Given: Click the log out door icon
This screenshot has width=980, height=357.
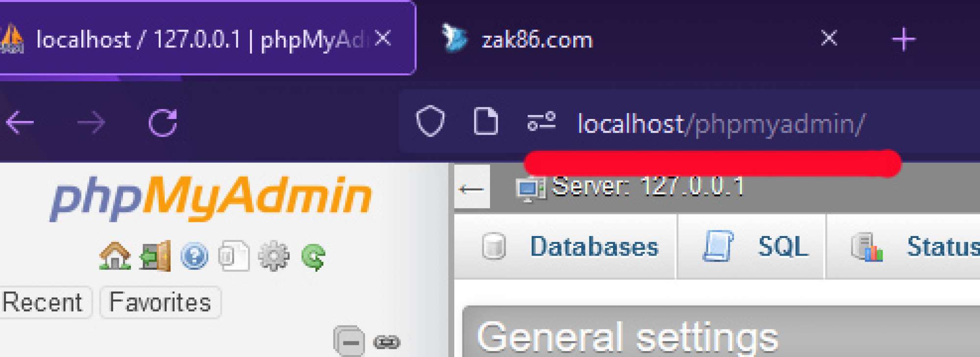Looking at the screenshot, I should [x=155, y=256].
